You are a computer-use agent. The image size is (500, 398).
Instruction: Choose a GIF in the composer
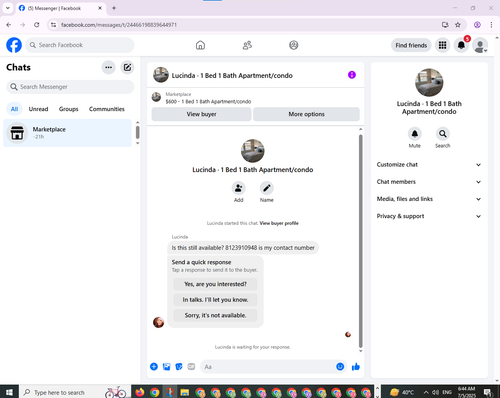pos(191,367)
